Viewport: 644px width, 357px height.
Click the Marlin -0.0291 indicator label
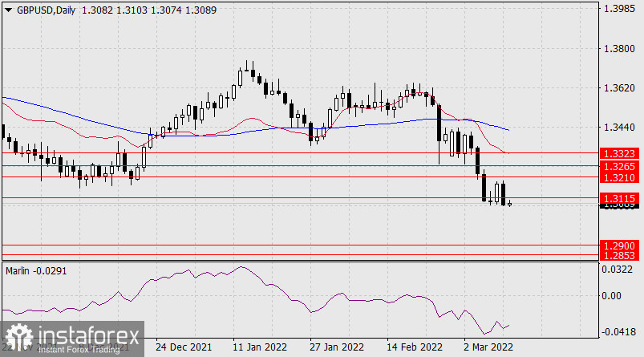pos(35,271)
